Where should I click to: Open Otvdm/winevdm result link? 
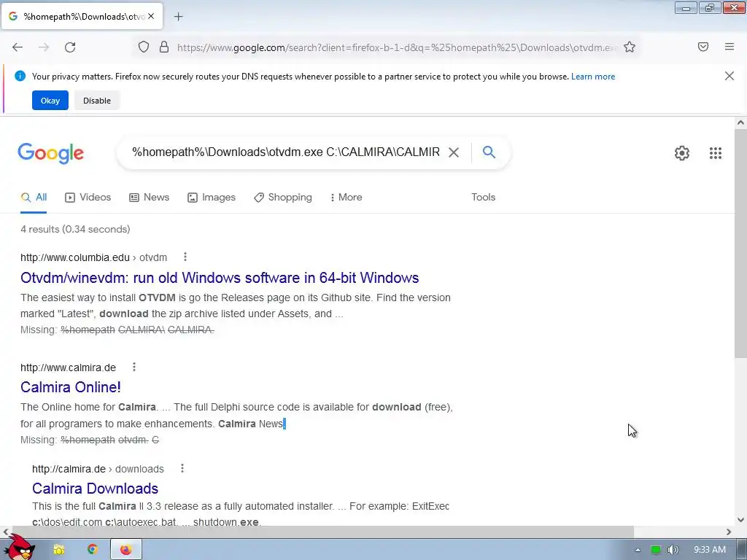220,278
